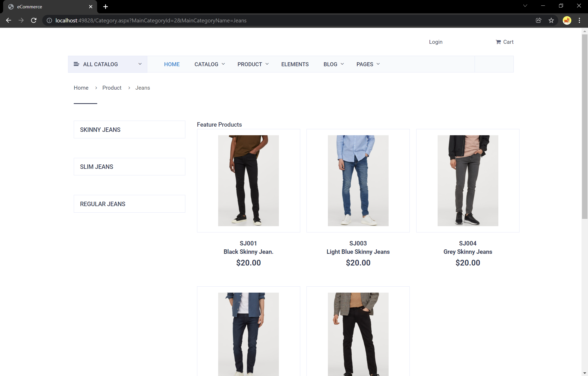
Task: Open the dark blue jeans product image
Action: (x=248, y=334)
